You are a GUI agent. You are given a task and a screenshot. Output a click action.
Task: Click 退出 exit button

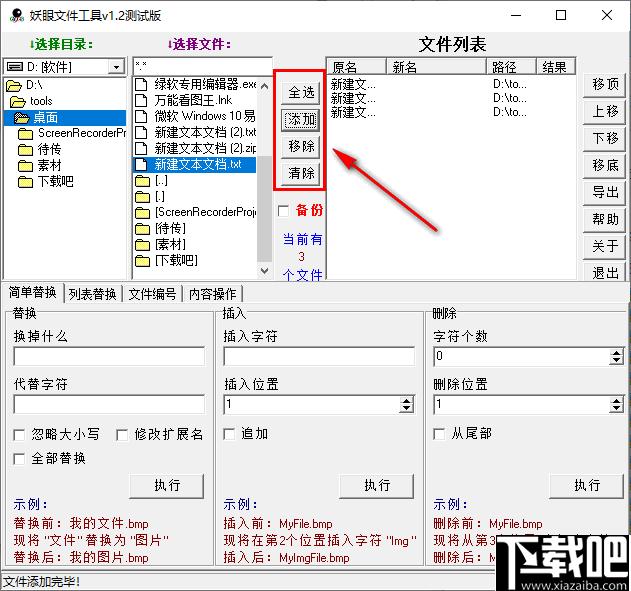pyautogui.click(x=604, y=272)
